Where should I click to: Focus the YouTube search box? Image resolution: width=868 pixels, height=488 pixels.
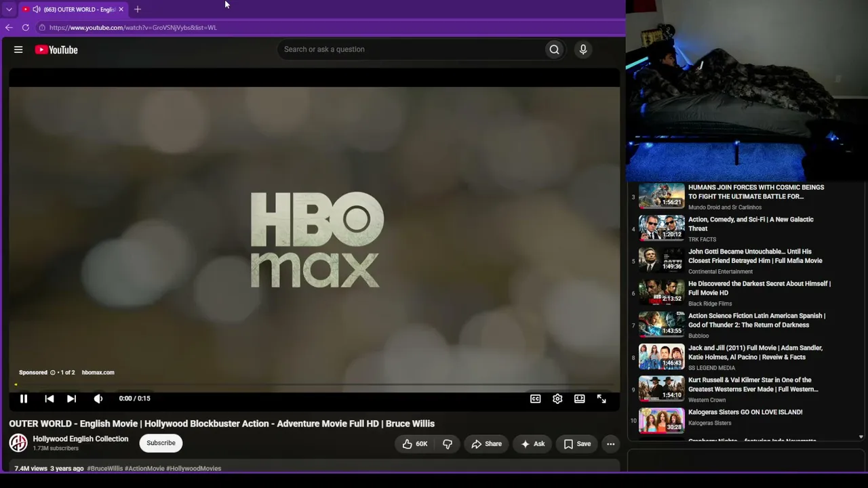click(410, 49)
